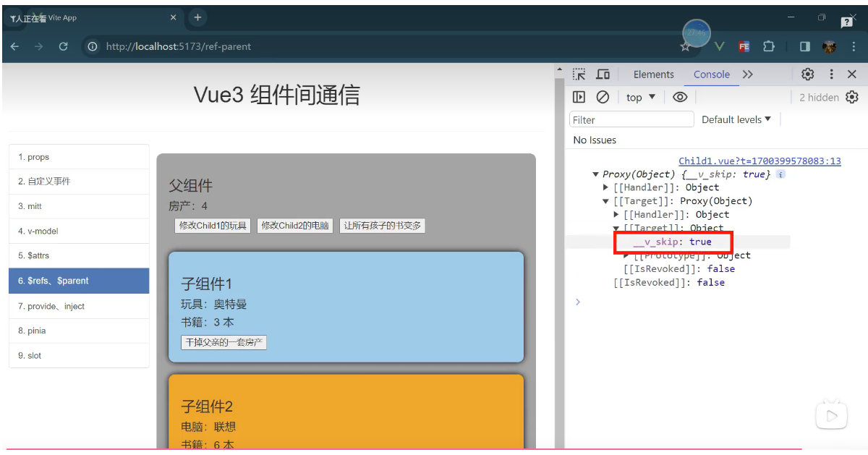The height and width of the screenshot is (455, 868).
Task: Expand the first [[Handler]]: Object
Action: click(605, 188)
